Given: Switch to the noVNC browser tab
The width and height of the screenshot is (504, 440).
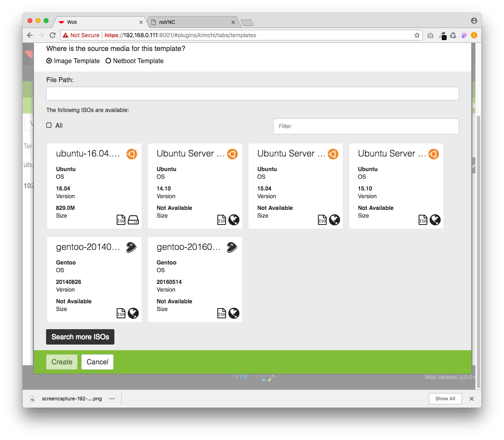Looking at the screenshot, I should [x=190, y=22].
